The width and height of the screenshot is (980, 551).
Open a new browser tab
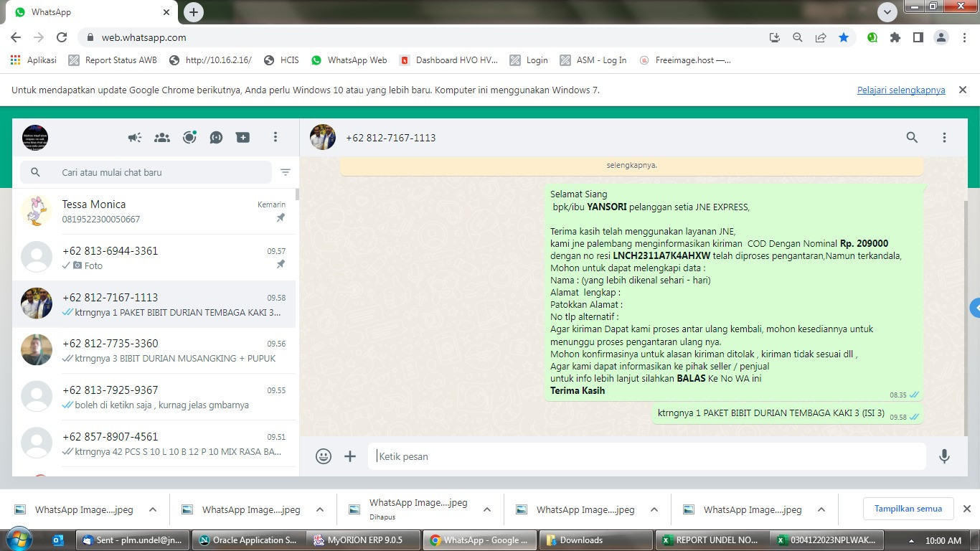coord(194,12)
